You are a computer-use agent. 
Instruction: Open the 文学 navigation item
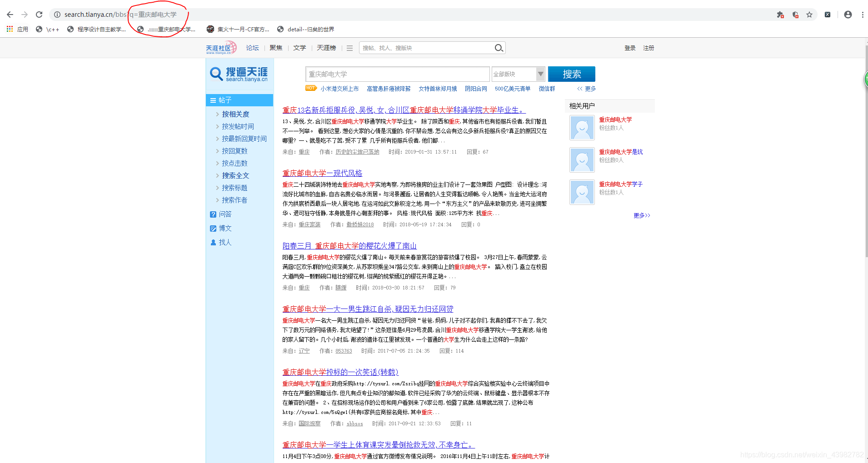(x=299, y=48)
